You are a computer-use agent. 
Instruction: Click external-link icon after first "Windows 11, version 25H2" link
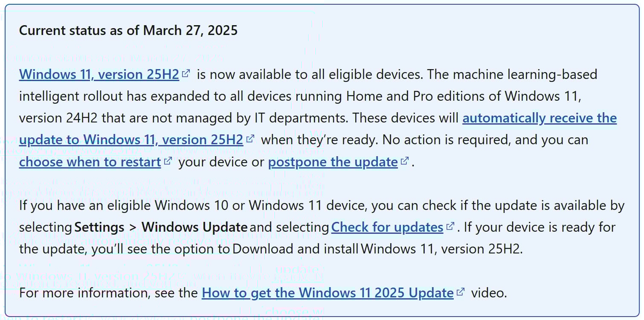pos(186,74)
